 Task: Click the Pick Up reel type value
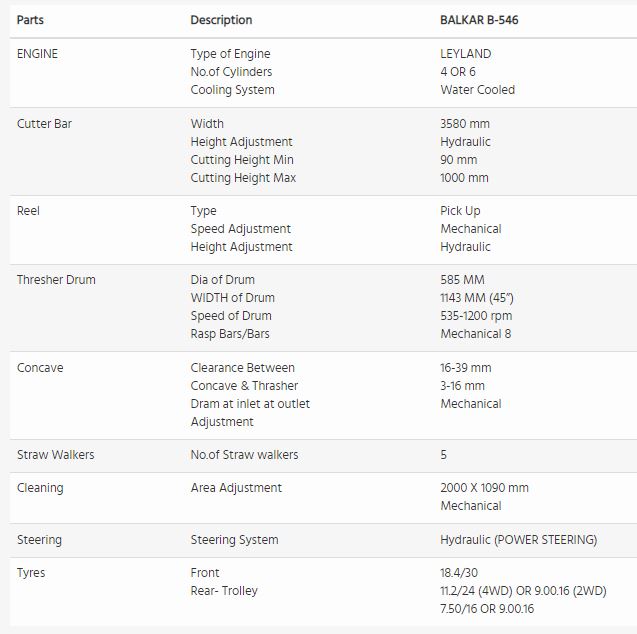coord(460,211)
